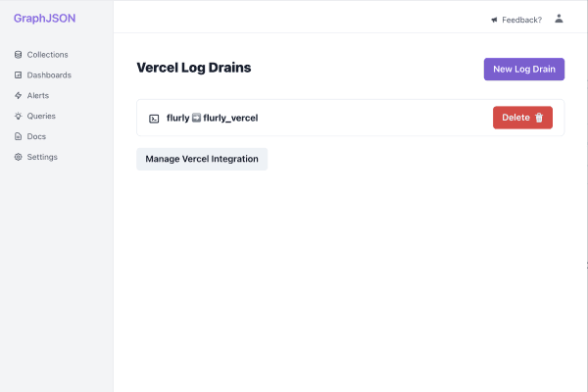Click the GraphJSON logo
This screenshot has width=588, height=392.
click(44, 18)
